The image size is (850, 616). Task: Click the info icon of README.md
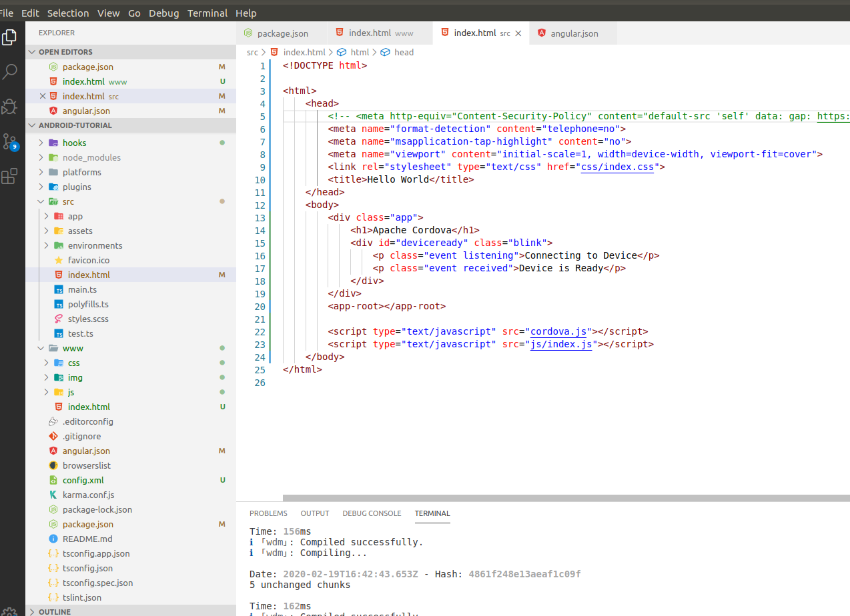[x=53, y=539]
